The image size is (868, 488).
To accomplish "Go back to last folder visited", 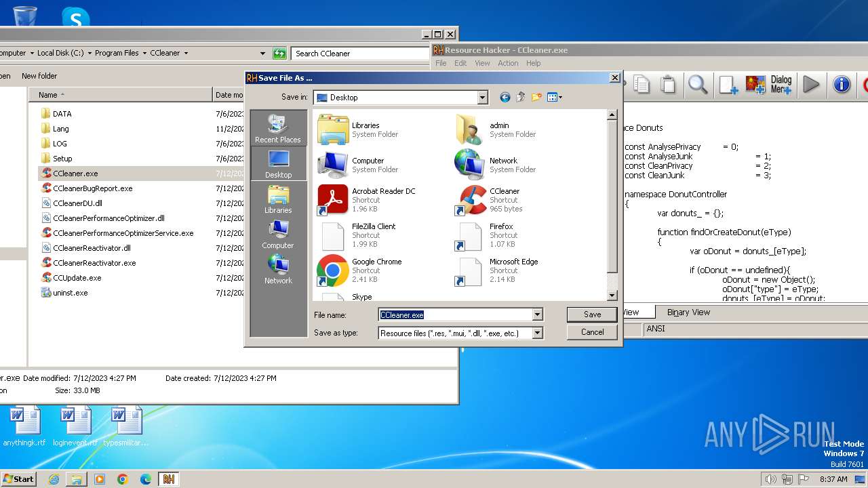I will 505,98.
